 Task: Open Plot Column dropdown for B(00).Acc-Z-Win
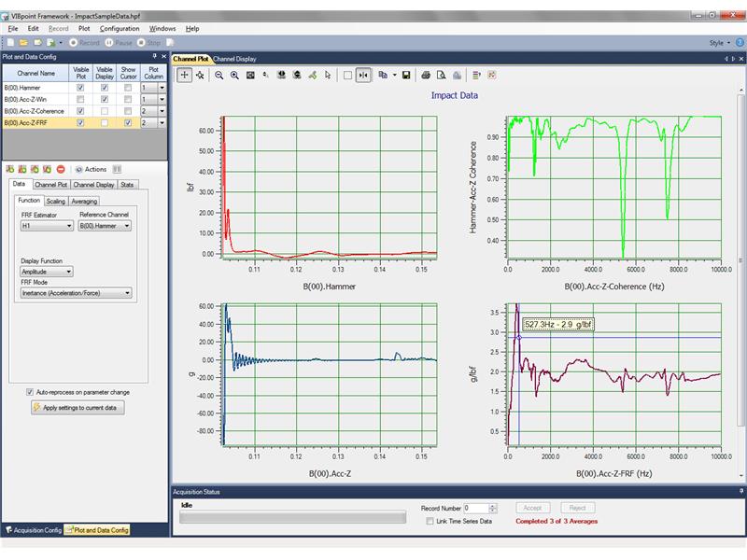tap(162, 99)
